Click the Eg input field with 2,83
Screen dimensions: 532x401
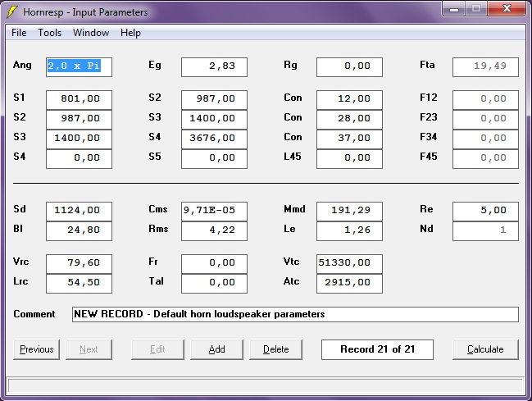tap(214, 66)
